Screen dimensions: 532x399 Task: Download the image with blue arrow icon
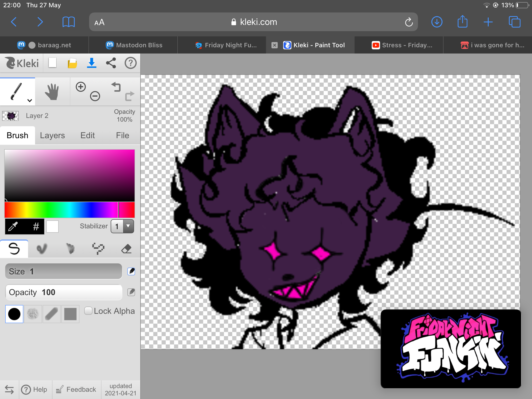pos(91,63)
